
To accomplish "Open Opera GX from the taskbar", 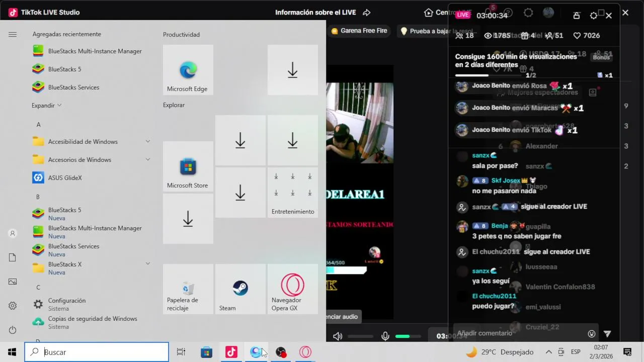I will click(x=305, y=352).
